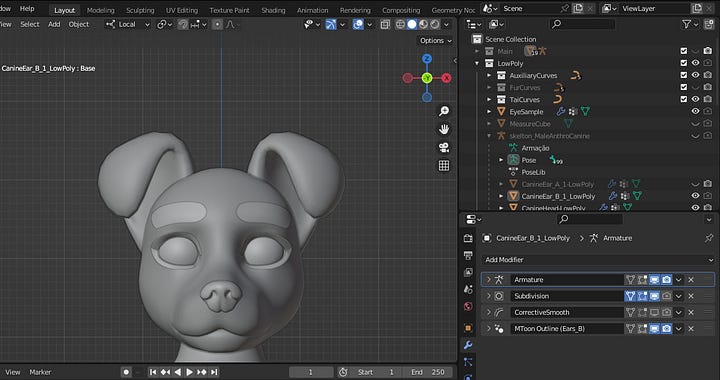Image resolution: width=720 pixels, height=380 pixels.
Task: Open MToon Outline modifier extra options arrow
Action: pos(679,329)
